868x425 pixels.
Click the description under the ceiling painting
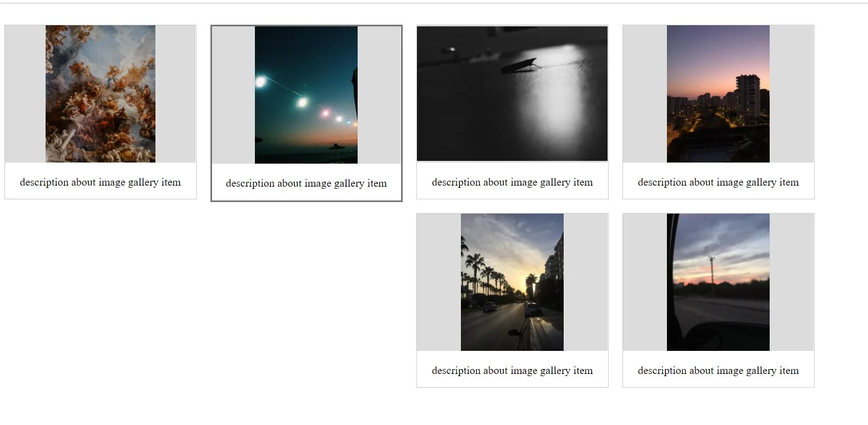coord(101,182)
